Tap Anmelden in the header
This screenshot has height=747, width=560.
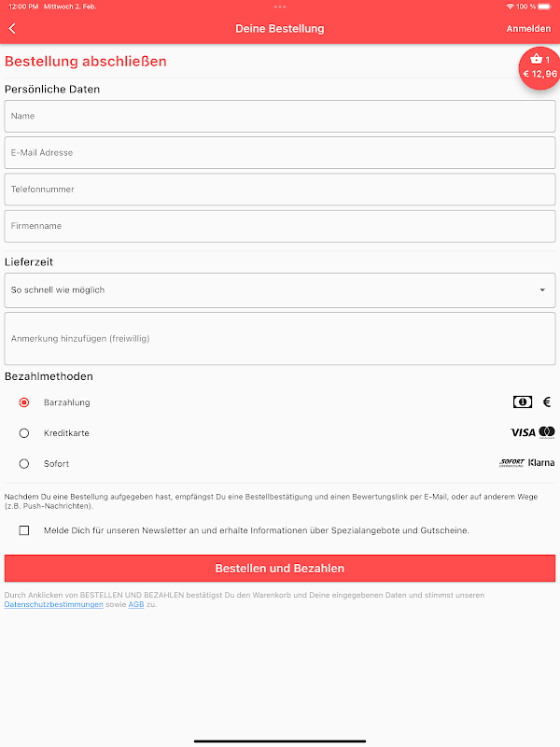528,29
